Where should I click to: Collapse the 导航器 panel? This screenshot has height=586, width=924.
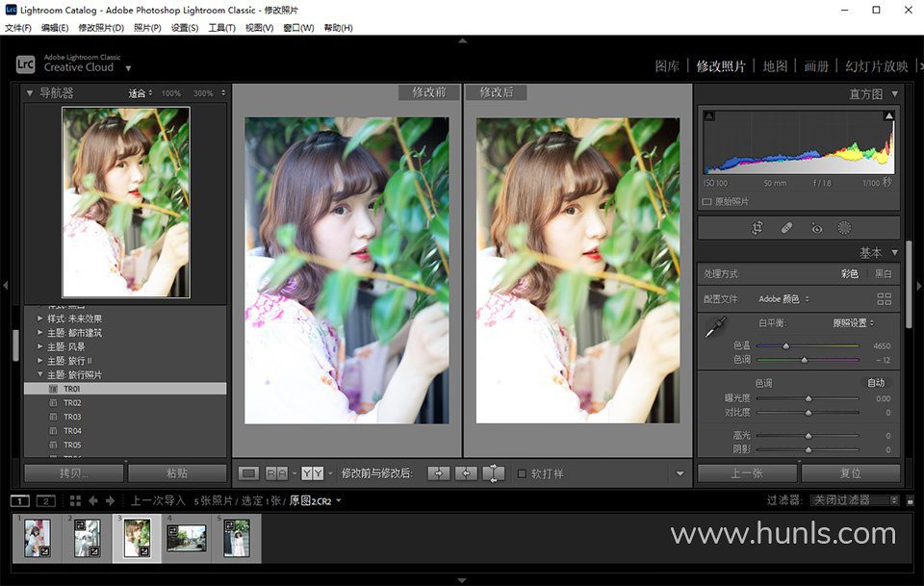30,93
